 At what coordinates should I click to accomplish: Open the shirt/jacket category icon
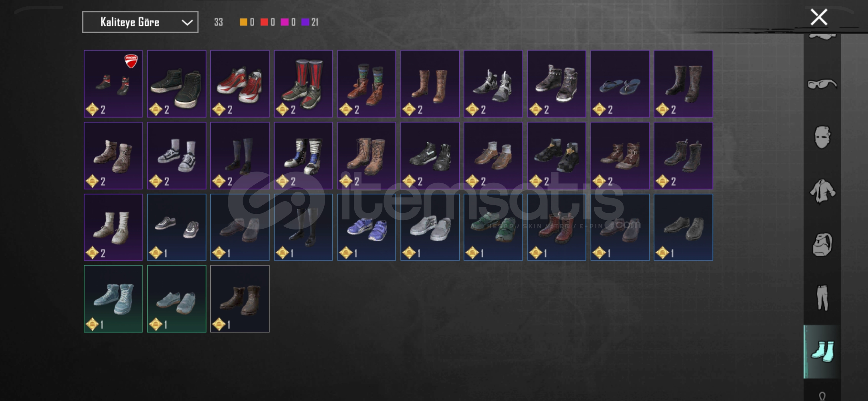point(822,191)
